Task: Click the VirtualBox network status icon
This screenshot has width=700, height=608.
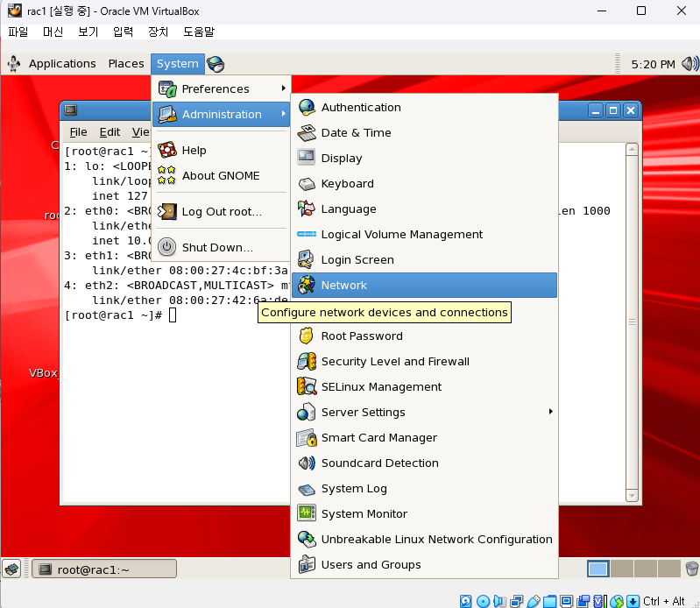Action: (517, 601)
